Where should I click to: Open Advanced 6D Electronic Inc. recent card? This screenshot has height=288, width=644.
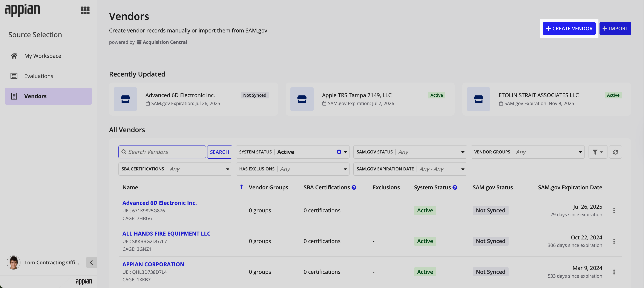click(193, 99)
